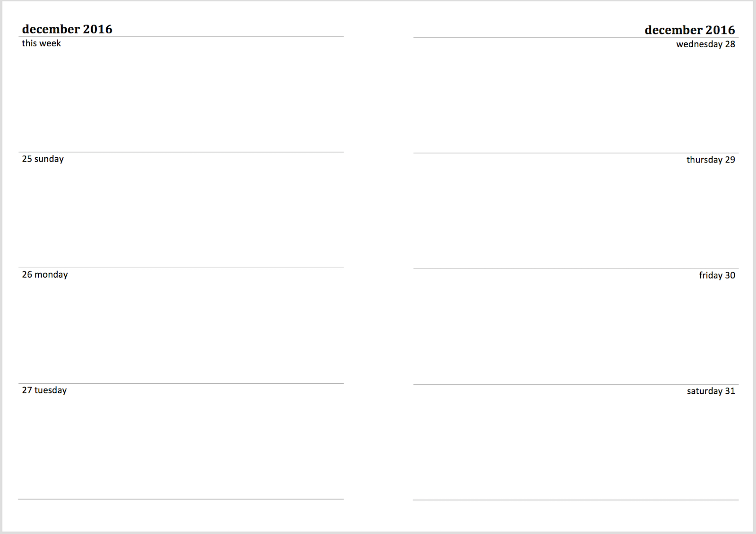Click the right page "december 2016" heading
Screen dimensions: 756x534
[x=689, y=30]
